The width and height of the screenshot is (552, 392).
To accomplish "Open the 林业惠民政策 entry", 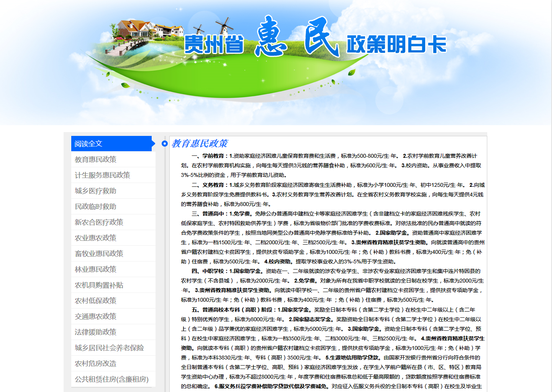I will point(95,269).
